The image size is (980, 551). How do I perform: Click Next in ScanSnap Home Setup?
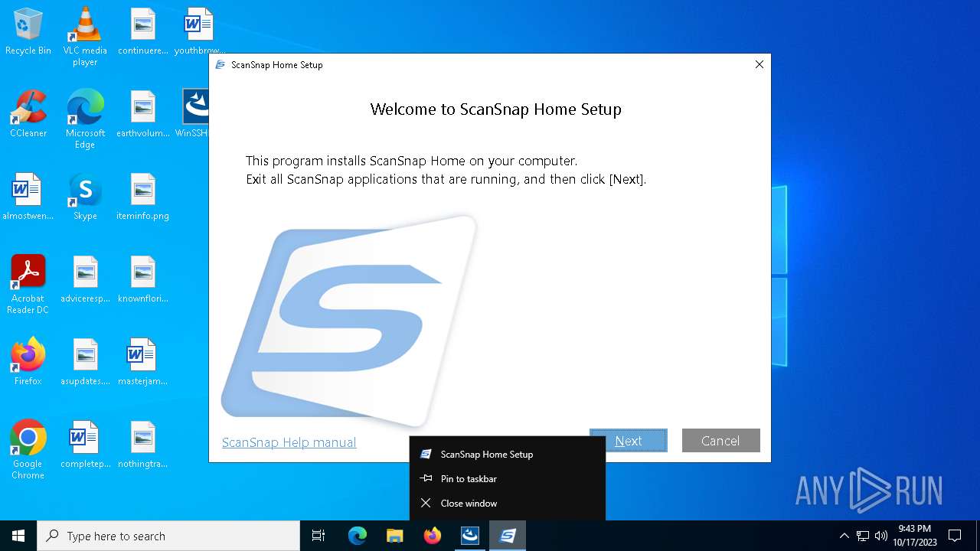click(628, 441)
